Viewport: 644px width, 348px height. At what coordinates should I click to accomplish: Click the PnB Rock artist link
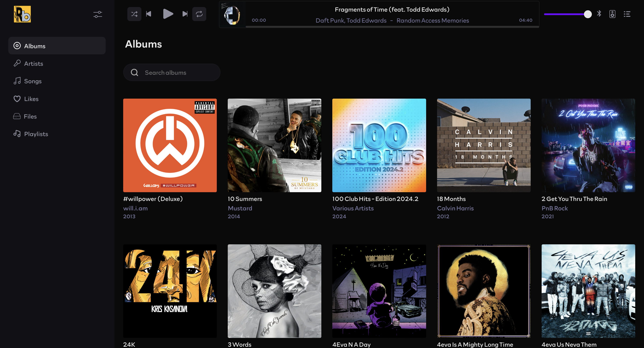(x=555, y=208)
